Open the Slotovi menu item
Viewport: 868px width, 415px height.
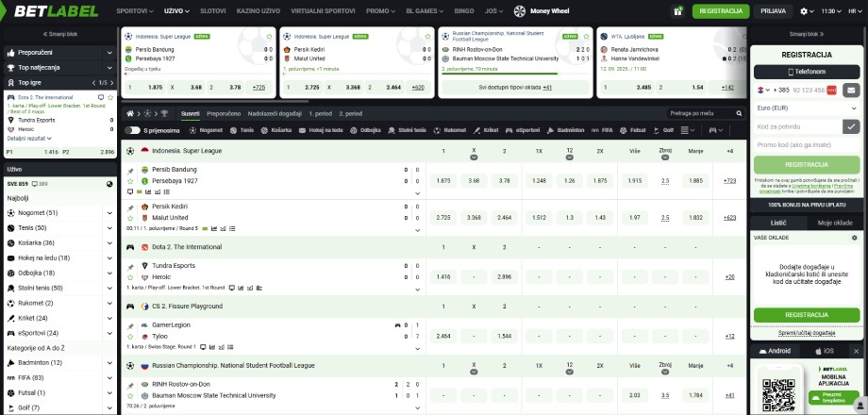pos(212,11)
